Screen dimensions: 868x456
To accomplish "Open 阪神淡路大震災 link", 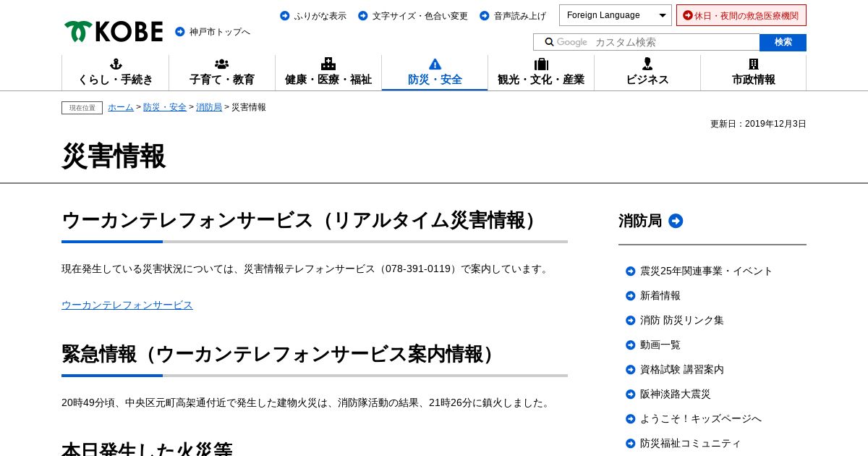I will (x=676, y=394).
